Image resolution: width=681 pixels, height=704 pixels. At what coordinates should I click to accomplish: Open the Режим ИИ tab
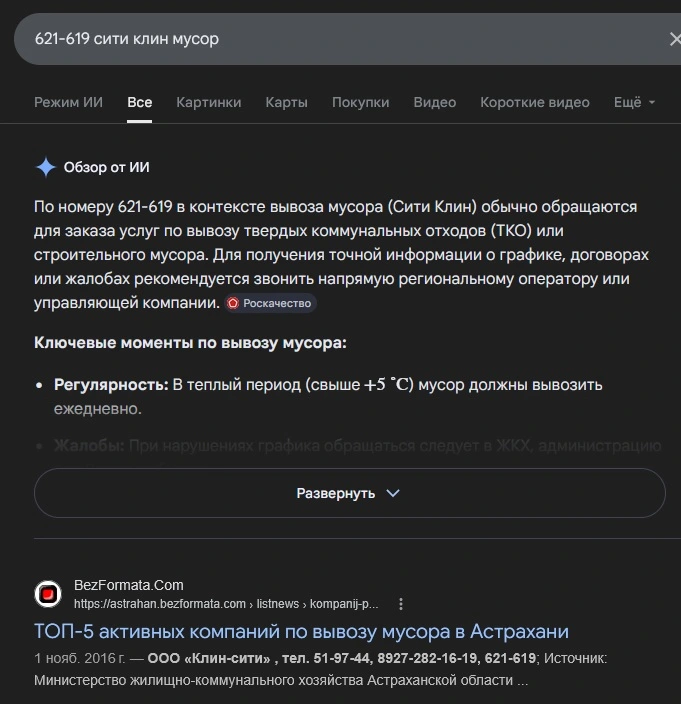(x=68, y=102)
